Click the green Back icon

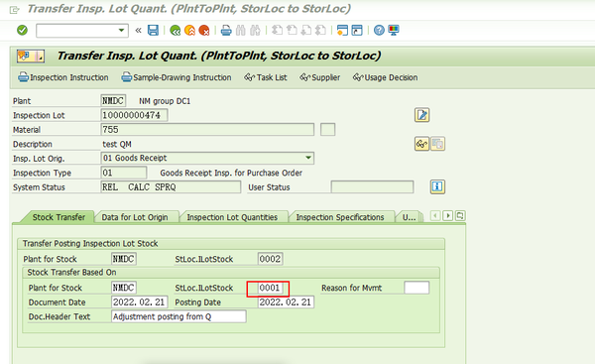click(175, 30)
